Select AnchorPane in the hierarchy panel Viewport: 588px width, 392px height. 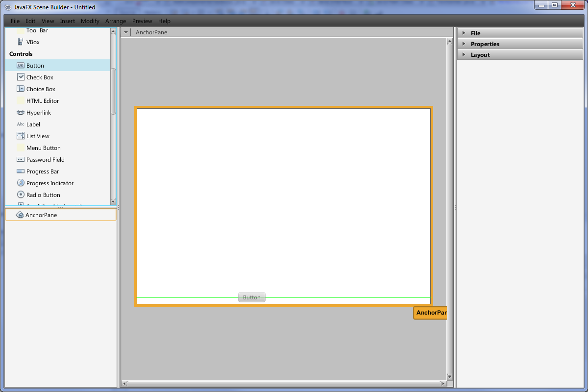(x=41, y=215)
